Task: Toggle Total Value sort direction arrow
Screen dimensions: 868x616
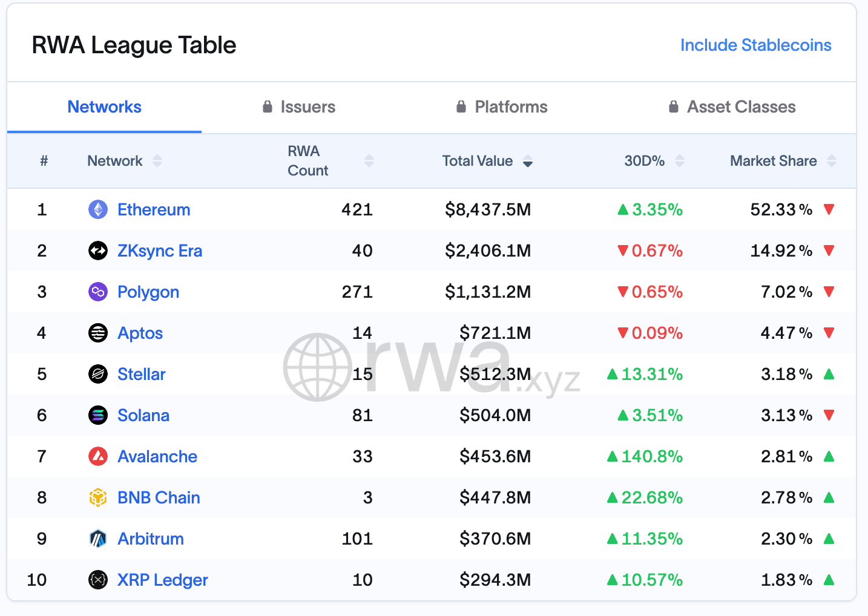Action: pyautogui.click(x=528, y=161)
